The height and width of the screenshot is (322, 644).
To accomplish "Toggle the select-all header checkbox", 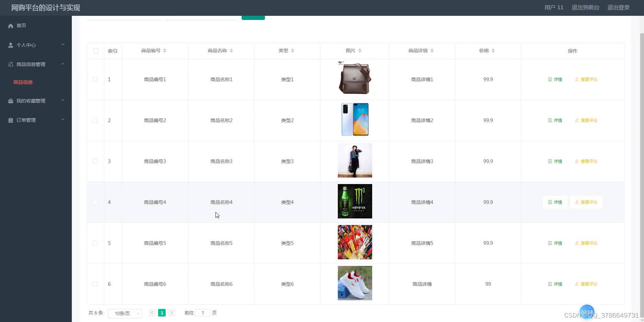I will click(96, 51).
